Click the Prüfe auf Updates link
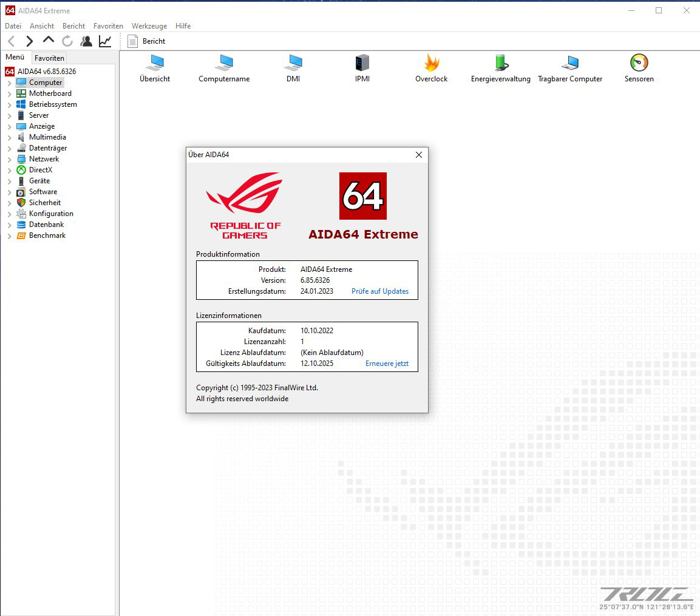Screen dimensions: 700x616 point(380,291)
